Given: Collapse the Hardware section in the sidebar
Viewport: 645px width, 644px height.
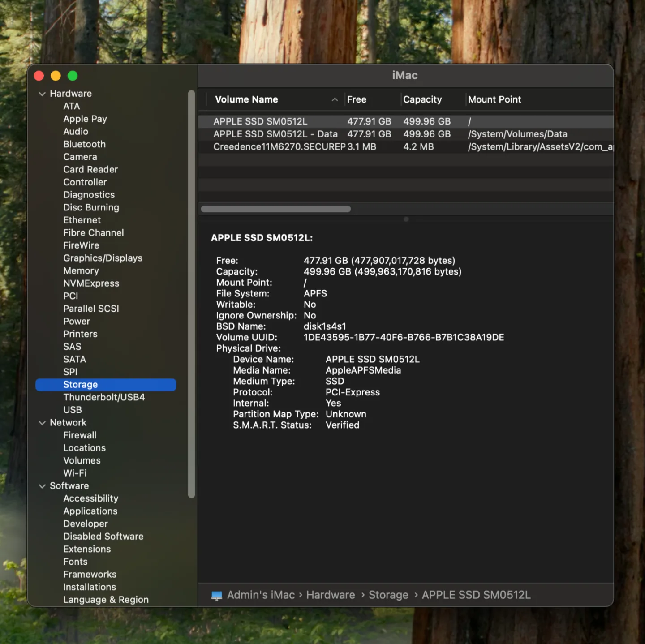Looking at the screenshot, I should (42, 94).
